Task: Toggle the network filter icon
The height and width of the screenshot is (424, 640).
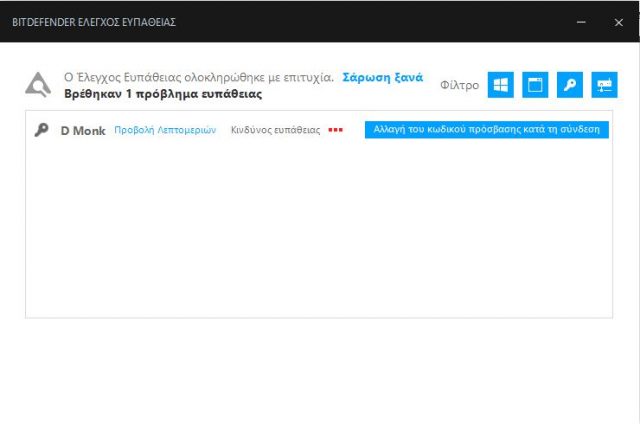Action: pyautogui.click(x=604, y=85)
